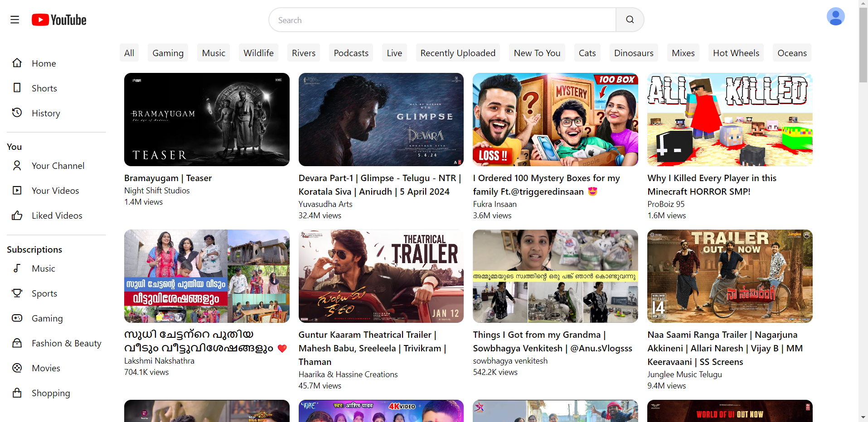This screenshot has height=422, width=868.
Task: Select the Recently Uploaded chip
Action: (458, 53)
